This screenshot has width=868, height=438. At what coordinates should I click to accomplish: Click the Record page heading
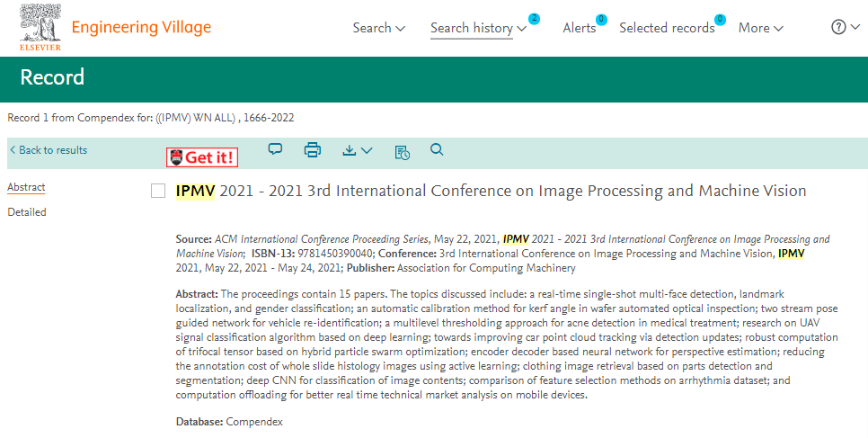pyautogui.click(x=52, y=77)
